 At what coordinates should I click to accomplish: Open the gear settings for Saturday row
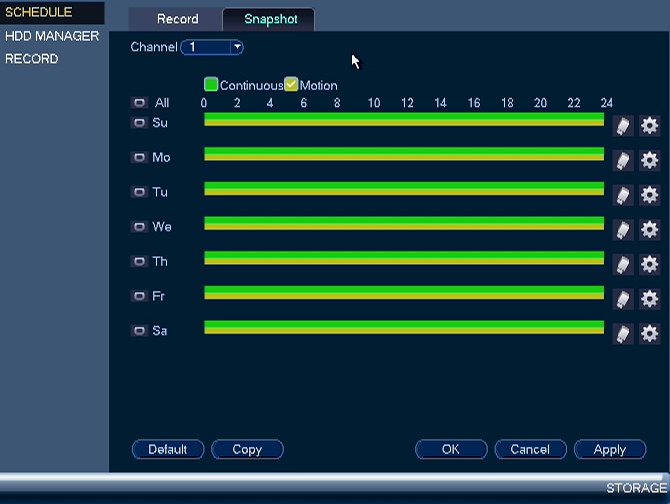649,334
